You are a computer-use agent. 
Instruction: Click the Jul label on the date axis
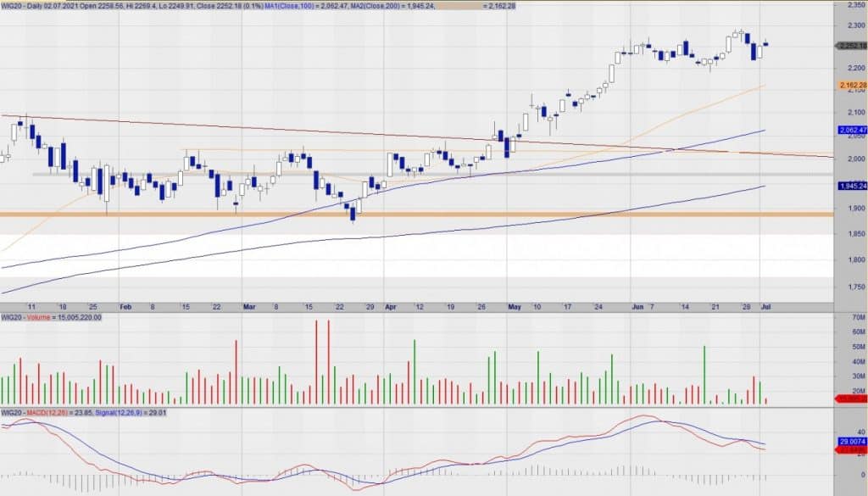click(765, 306)
